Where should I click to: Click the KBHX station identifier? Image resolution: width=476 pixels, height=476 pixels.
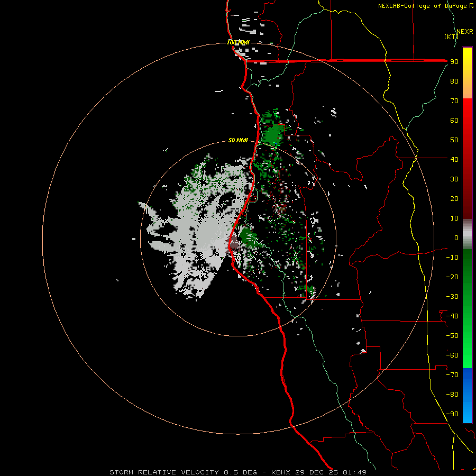[281, 472]
